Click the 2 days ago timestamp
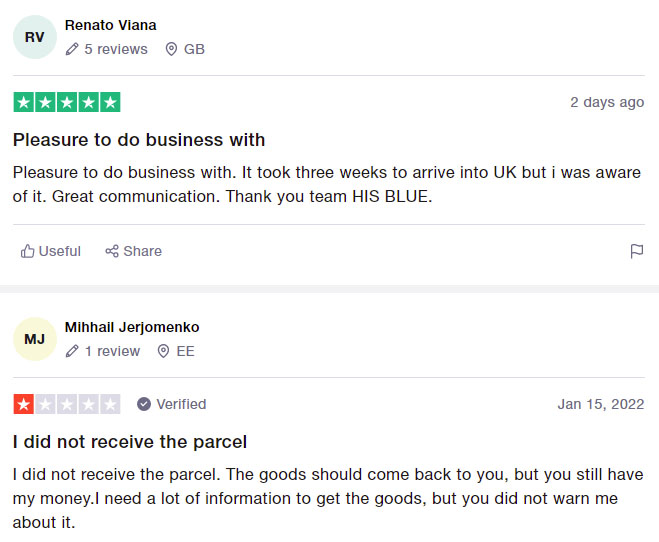Image resolution: width=659 pixels, height=542 pixels. (607, 102)
